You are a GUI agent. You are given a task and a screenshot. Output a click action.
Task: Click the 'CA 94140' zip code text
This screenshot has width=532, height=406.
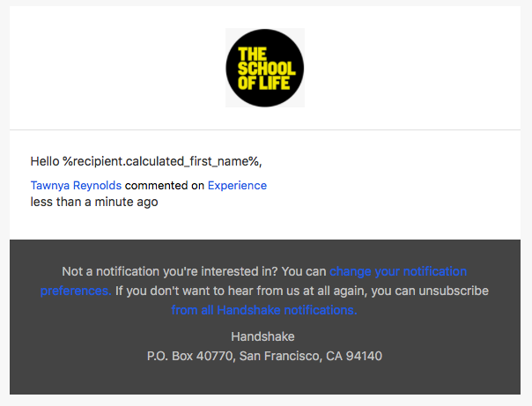tap(354, 356)
